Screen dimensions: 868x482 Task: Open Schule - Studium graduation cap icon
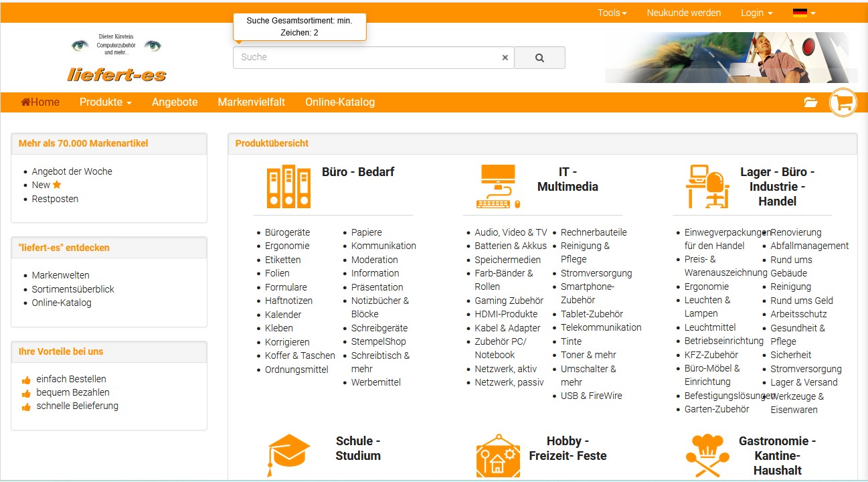[288, 454]
